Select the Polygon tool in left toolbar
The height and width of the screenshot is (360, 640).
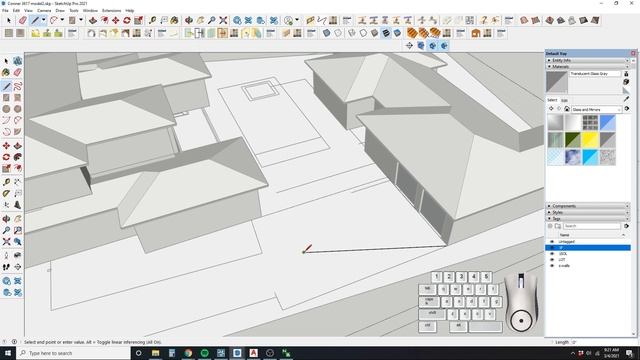(x=18, y=109)
